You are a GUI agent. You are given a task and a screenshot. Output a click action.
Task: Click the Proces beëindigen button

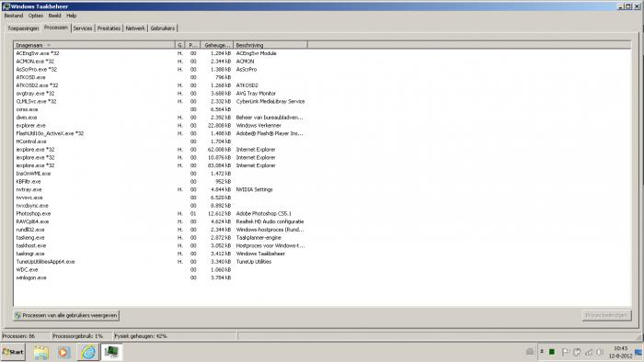point(606,315)
